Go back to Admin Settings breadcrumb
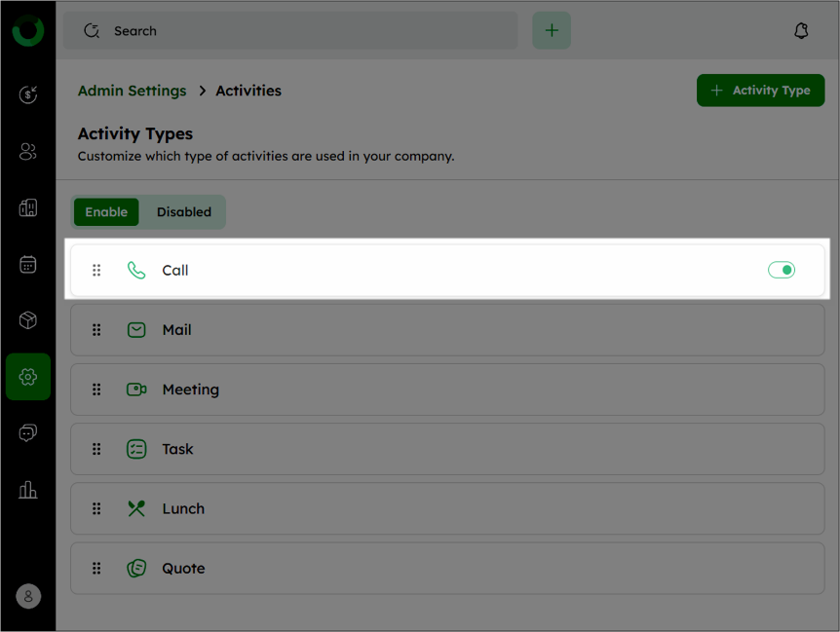The height and width of the screenshot is (632, 840). [x=133, y=91]
